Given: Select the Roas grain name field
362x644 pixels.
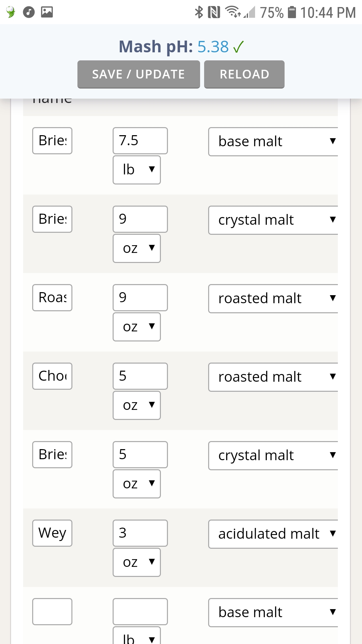Looking at the screenshot, I should click(x=52, y=298).
